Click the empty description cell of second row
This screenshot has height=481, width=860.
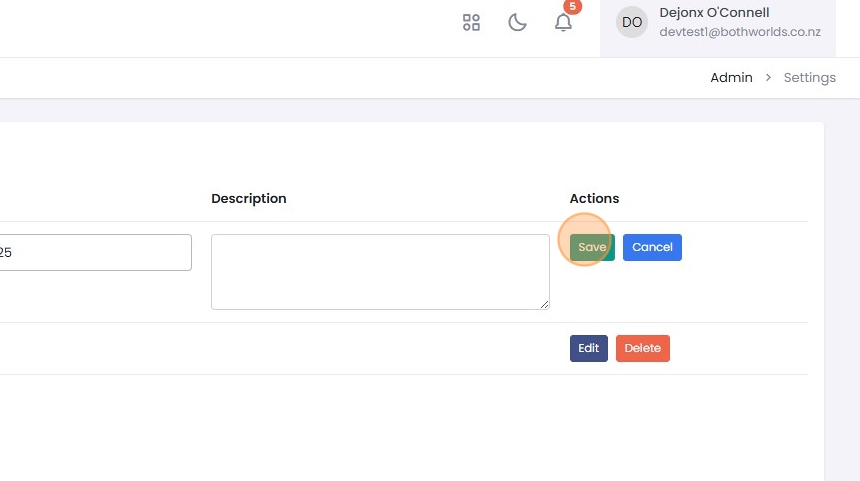(x=380, y=348)
